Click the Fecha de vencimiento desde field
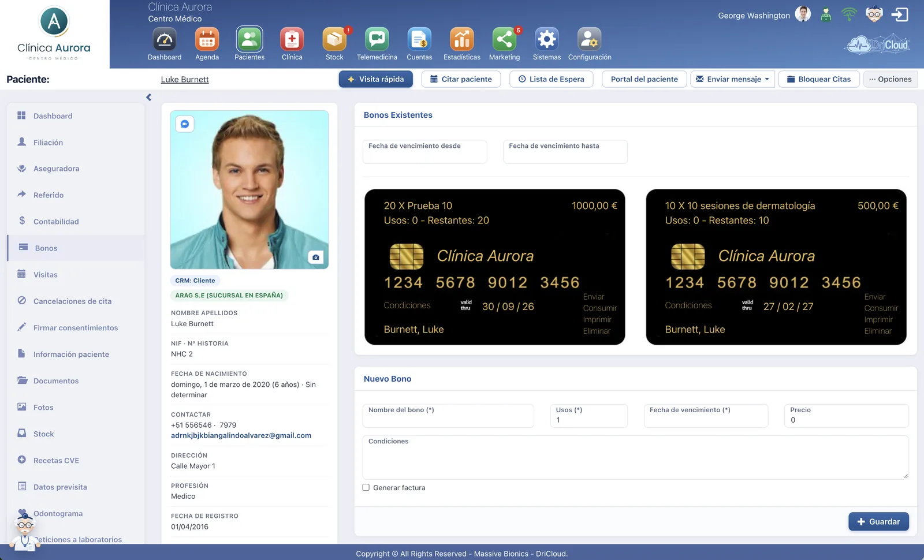Screen dimensions: 924x560 click(x=424, y=152)
